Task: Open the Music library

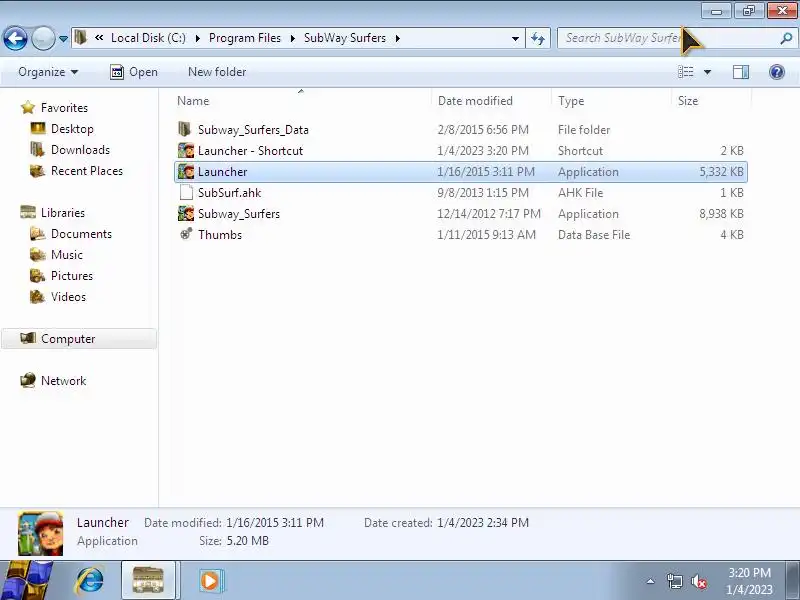Action: point(67,255)
